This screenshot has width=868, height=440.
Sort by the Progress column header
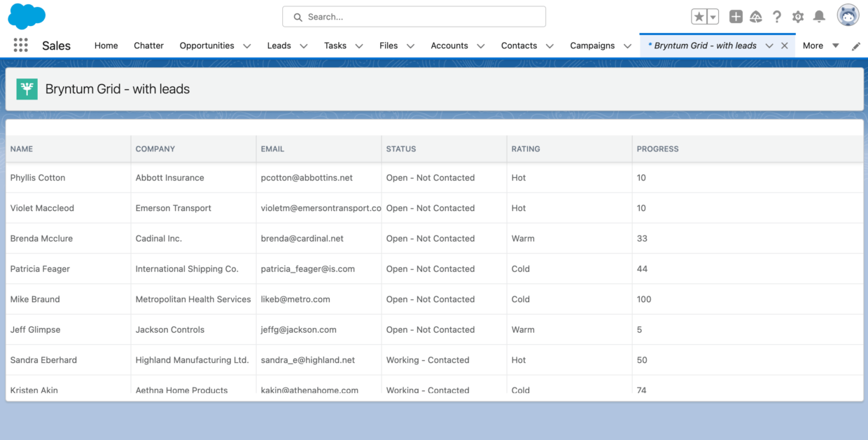pyautogui.click(x=657, y=149)
